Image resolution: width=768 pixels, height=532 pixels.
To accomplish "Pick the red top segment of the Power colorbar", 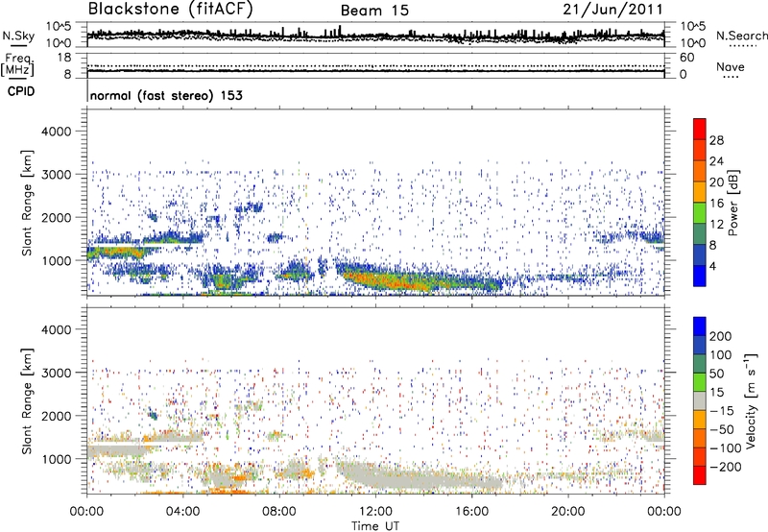I will click(700, 129).
